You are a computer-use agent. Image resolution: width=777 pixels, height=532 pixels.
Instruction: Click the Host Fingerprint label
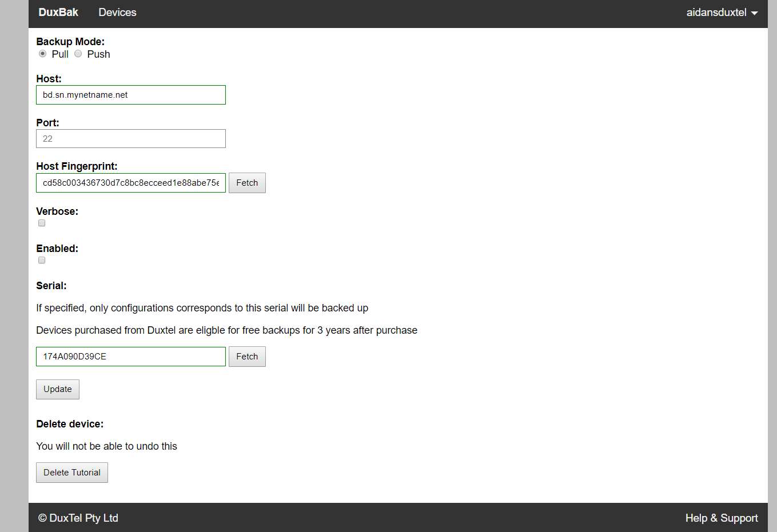77,166
